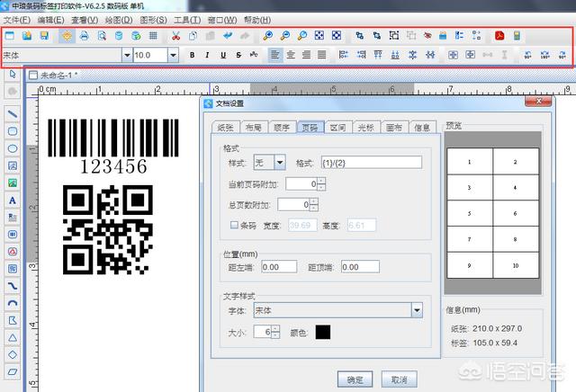Open Print Preview magnifier page icon

point(102,36)
